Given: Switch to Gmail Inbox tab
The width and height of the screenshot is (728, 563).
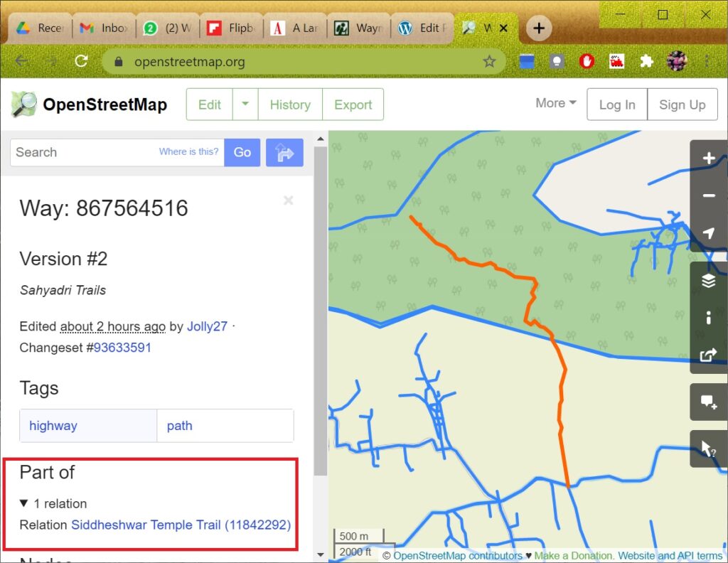Looking at the screenshot, I should 103,28.
